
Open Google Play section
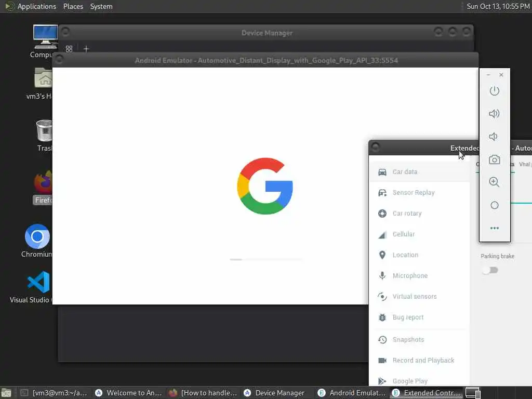(x=419, y=381)
